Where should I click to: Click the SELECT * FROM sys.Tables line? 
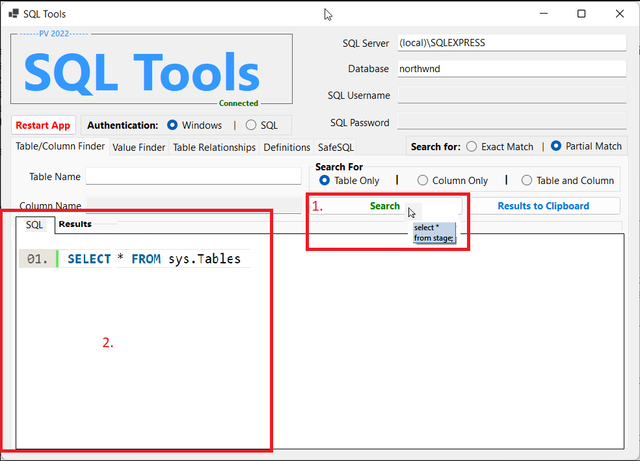click(x=154, y=259)
